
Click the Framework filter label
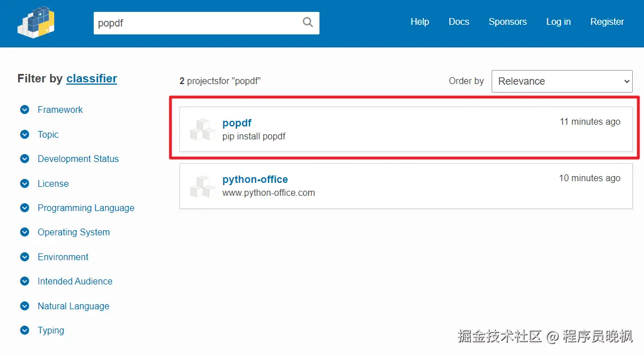[60, 109]
